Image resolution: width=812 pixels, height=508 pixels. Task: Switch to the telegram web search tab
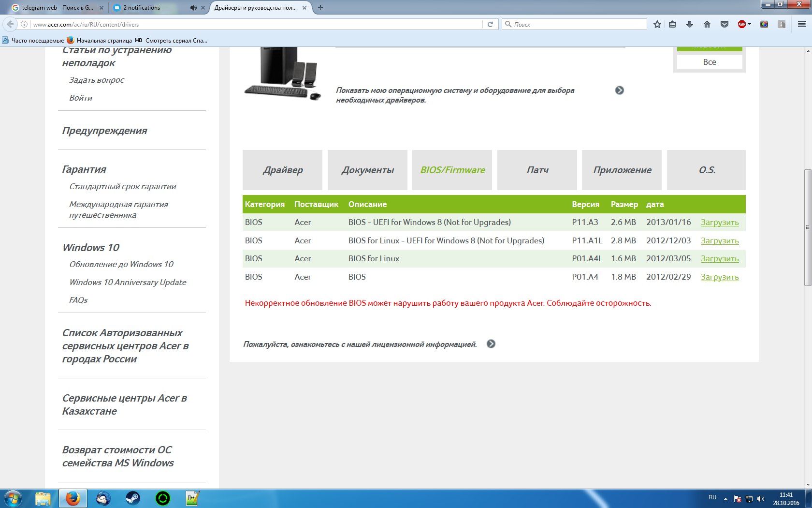point(58,8)
